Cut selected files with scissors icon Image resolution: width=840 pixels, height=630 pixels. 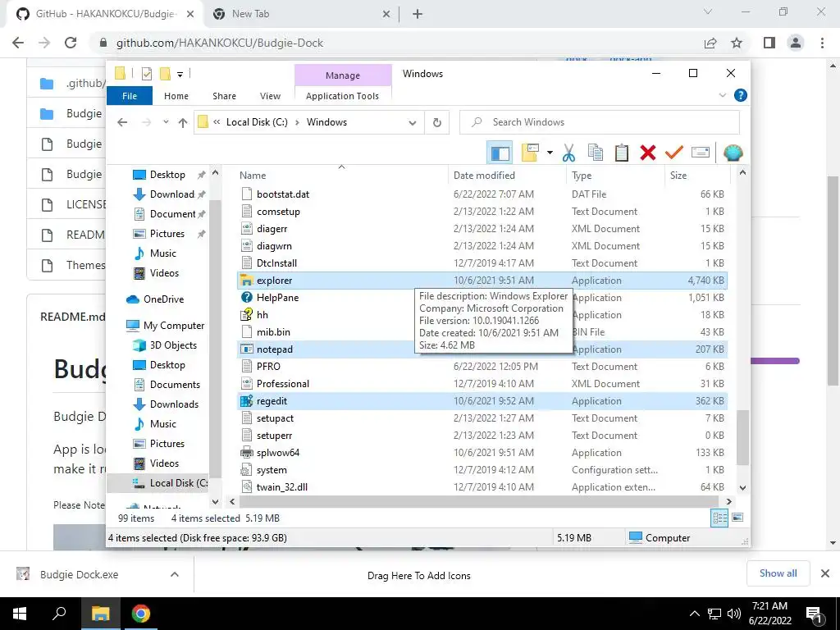[x=568, y=153]
